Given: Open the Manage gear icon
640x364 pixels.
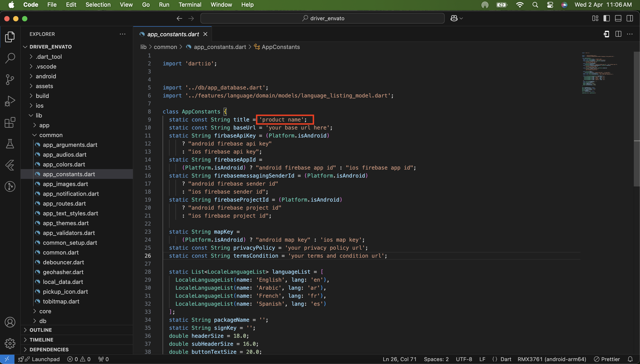Looking at the screenshot, I should pyautogui.click(x=10, y=344).
